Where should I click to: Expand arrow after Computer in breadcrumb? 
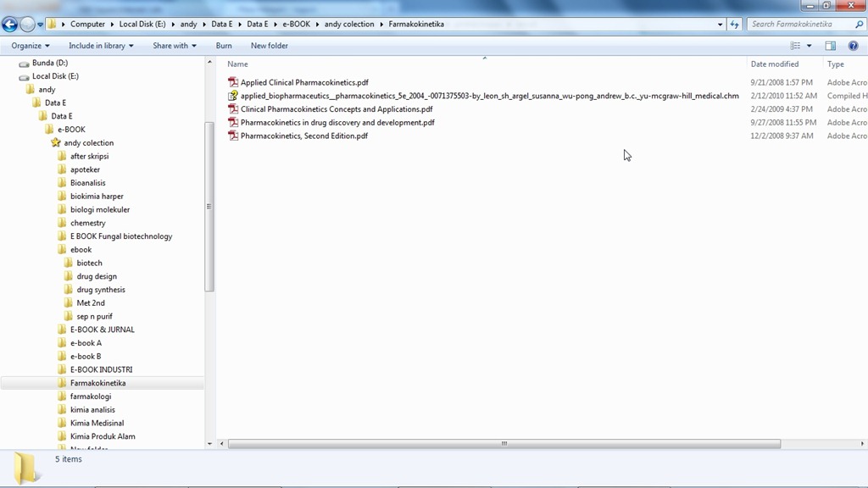(x=112, y=25)
